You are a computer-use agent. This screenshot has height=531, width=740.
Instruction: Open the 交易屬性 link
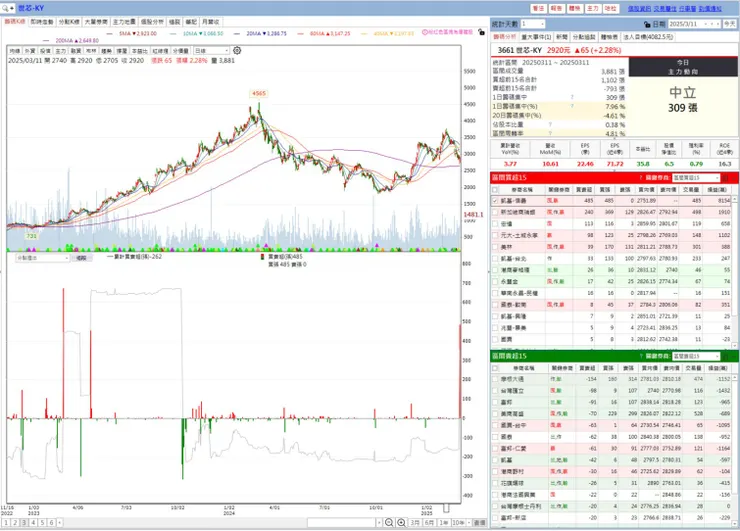click(665, 8)
